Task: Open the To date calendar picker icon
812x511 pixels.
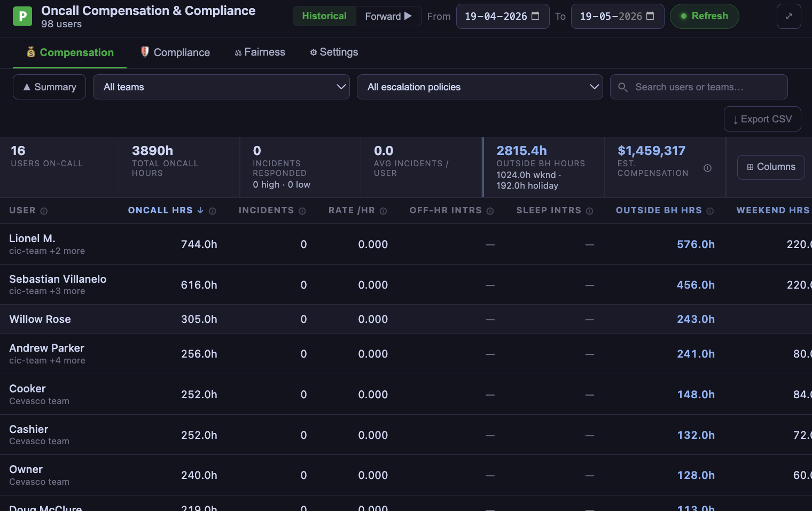Action: click(x=650, y=16)
